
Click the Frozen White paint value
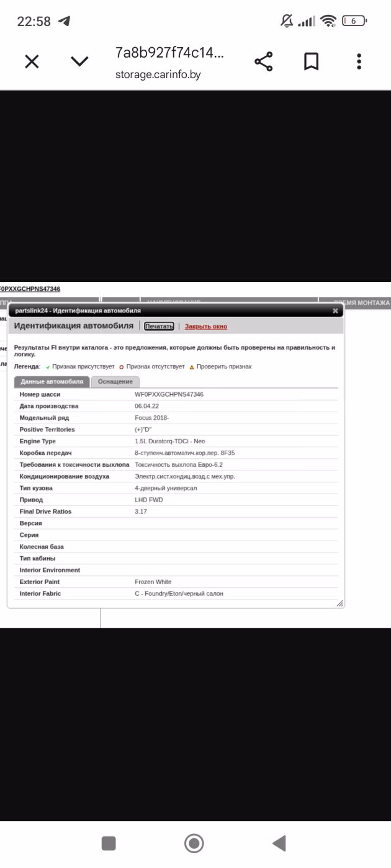153,582
